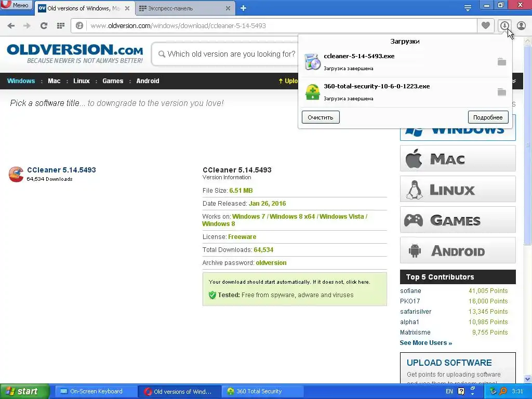Open the Mac sidebar category button
Viewport: 532px width, 399px height.
(x=458, y=158)
